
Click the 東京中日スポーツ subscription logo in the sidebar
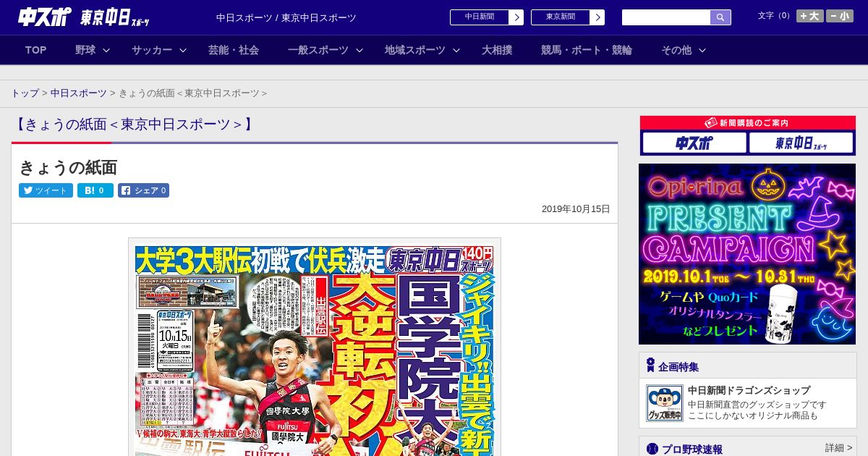click(801, 143)
